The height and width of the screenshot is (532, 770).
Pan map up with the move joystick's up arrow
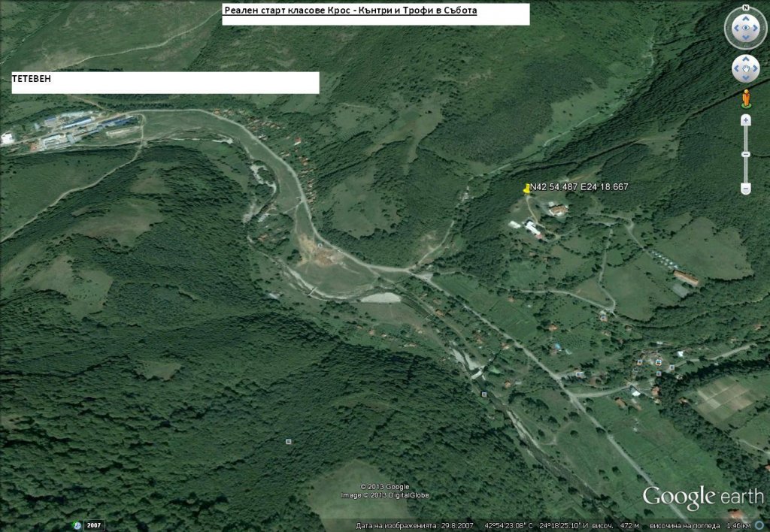(745, 60)
